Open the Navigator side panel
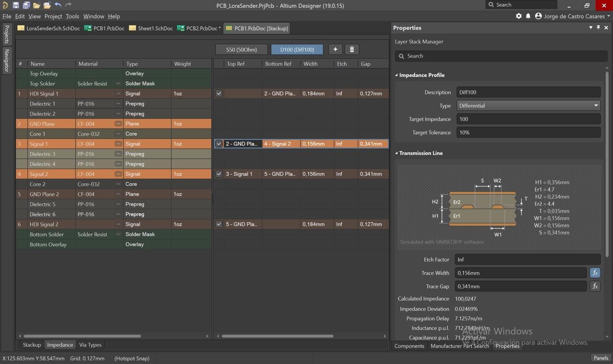This screenshot has height=364, width=613. tap(7, 61)
